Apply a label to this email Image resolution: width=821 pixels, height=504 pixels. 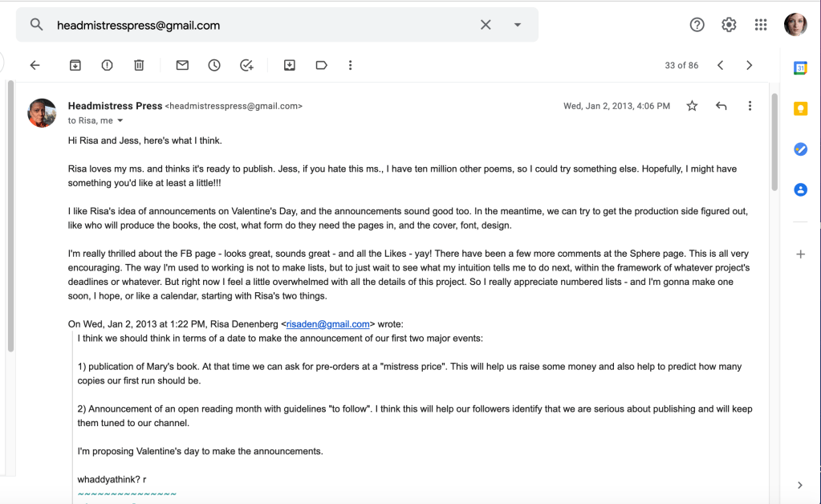(321, 65)
